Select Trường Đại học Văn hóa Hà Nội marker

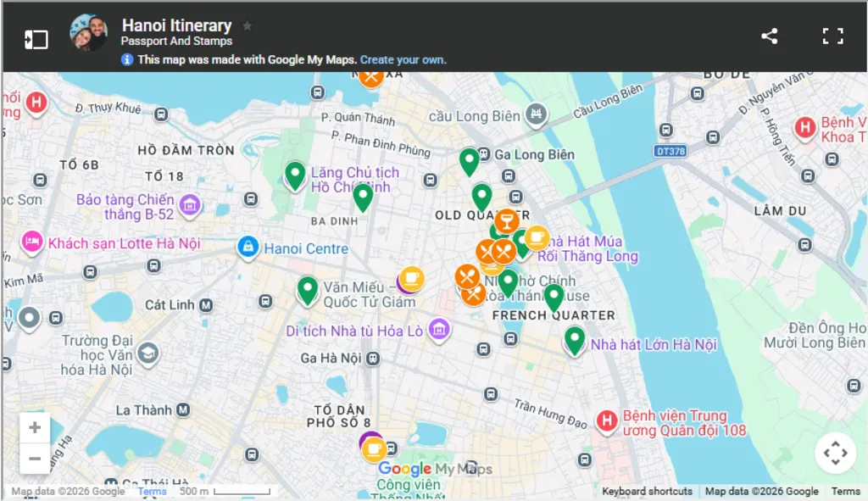pos(147,353)
